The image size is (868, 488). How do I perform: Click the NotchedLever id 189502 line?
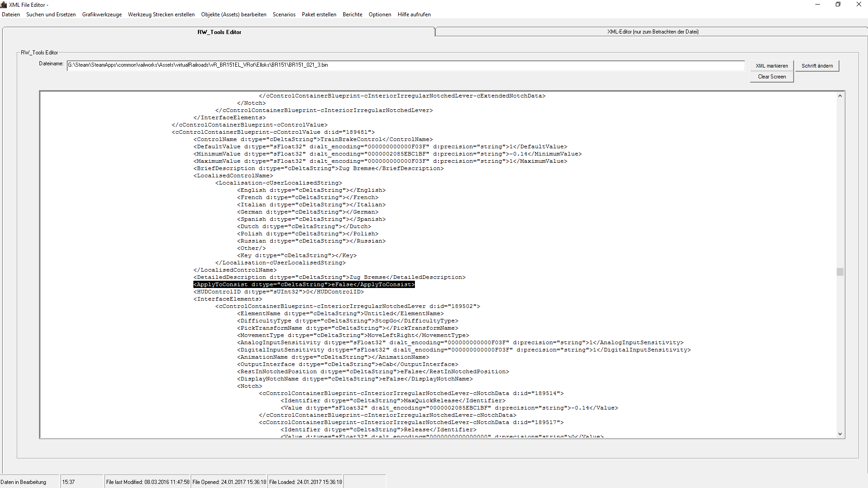348,306
